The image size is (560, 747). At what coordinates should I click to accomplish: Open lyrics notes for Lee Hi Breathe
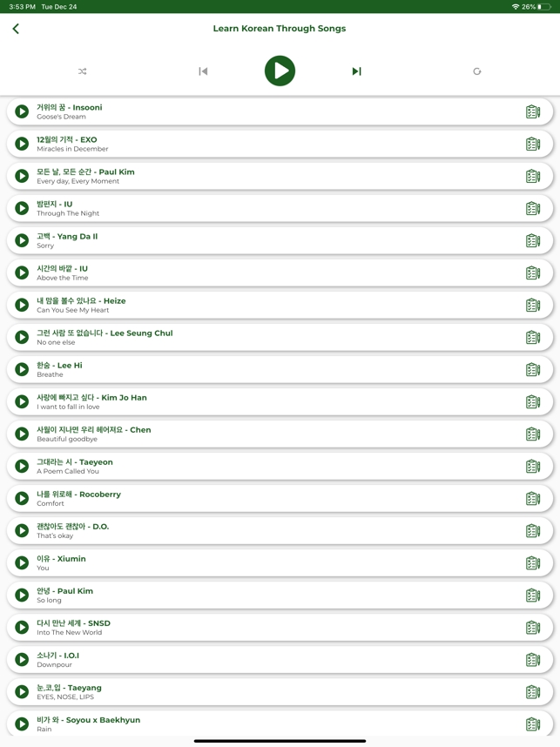click(533, 370)
